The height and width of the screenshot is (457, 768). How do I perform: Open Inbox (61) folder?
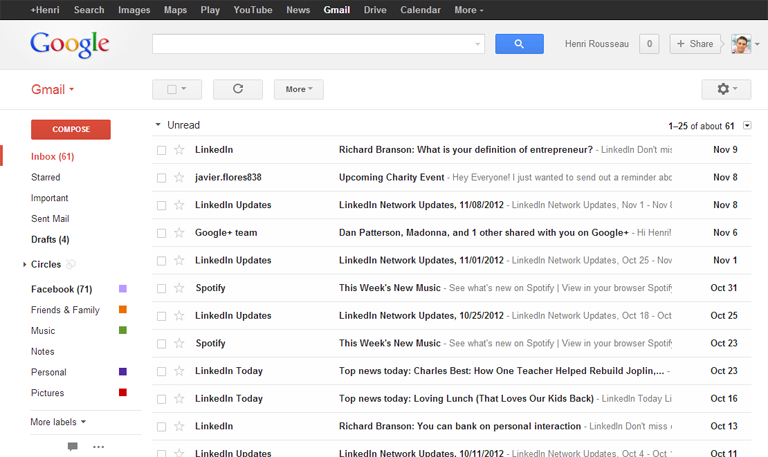[x=52, y=157]
